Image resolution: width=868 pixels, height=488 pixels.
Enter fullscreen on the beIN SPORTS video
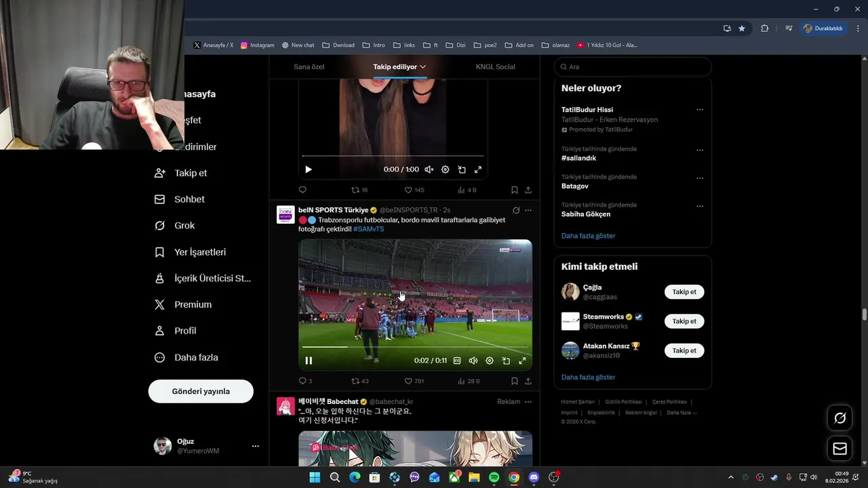[522, 361]
